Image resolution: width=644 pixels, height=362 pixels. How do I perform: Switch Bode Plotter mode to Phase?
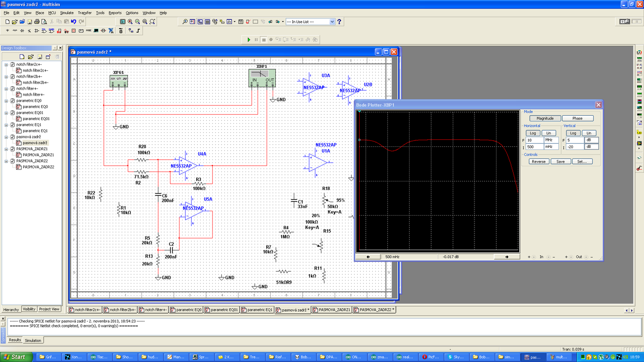[x=577, y=119]
